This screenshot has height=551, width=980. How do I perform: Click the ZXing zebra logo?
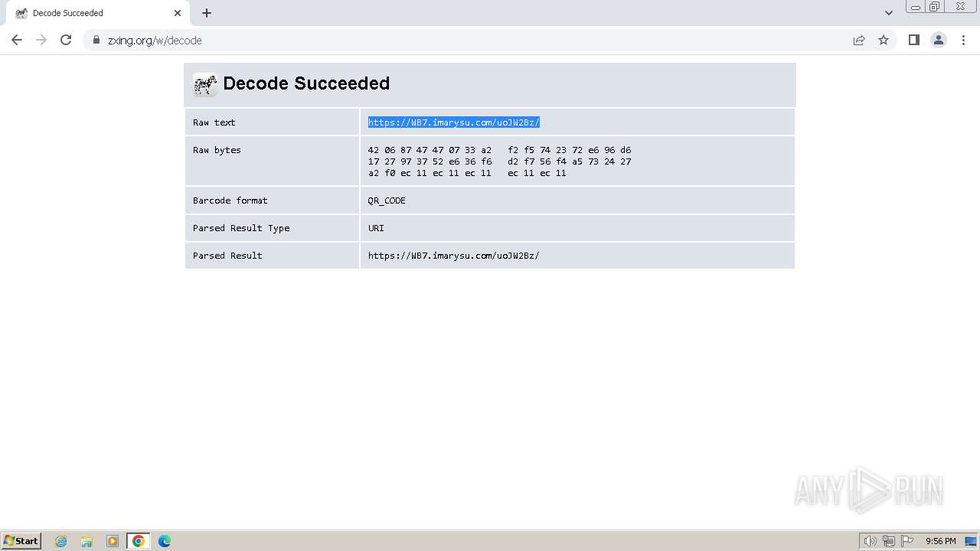(205, 84)
